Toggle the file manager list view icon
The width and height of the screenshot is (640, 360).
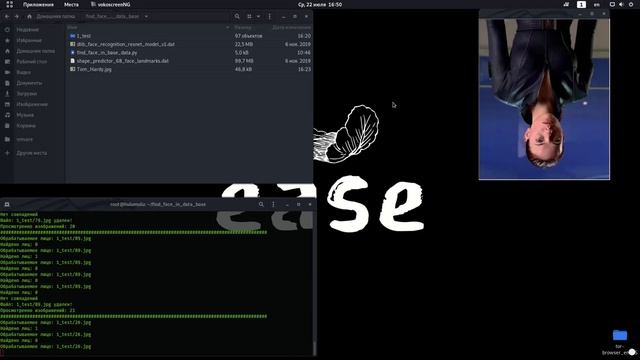pos(249,16)
